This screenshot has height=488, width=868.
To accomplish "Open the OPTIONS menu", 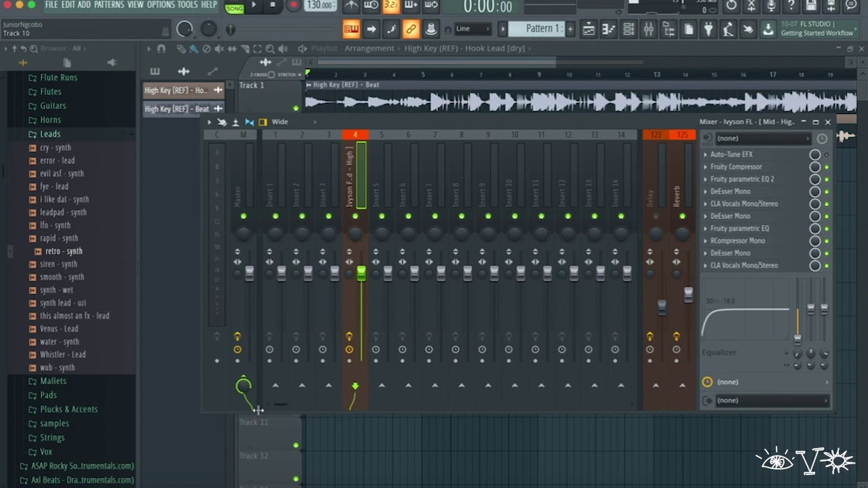I will pyautogui.click(x=161, y=5).
